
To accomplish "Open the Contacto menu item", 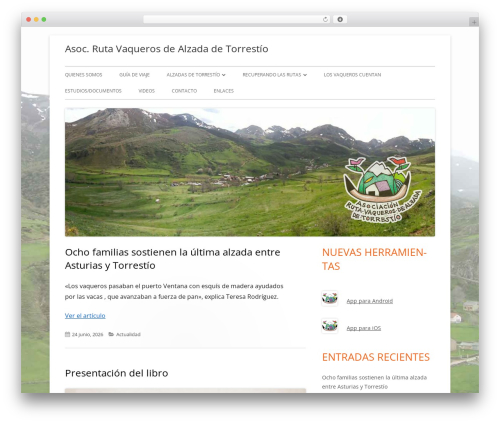I will (x=184, y=91).
